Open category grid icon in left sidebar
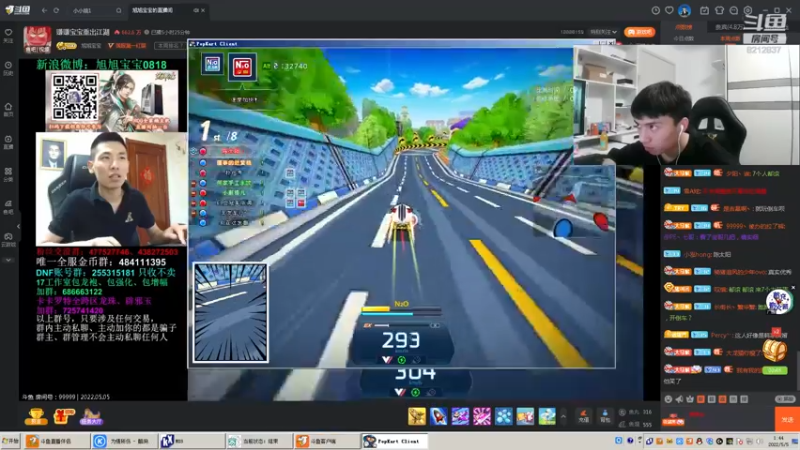800x450 pixels. (8, 174)
